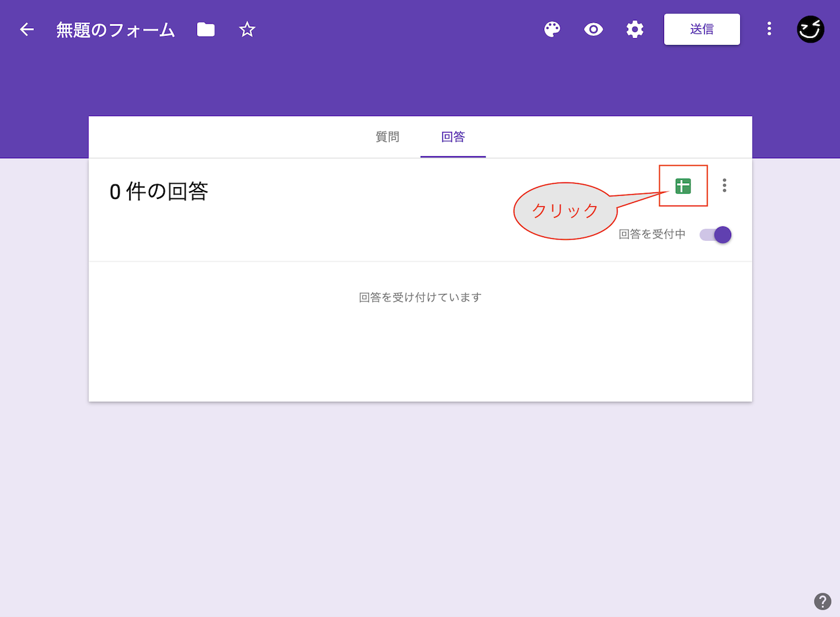Screen dimensions: 840x617
Task: Preview the form with eye icon
Action: click(x=593, y=30)
